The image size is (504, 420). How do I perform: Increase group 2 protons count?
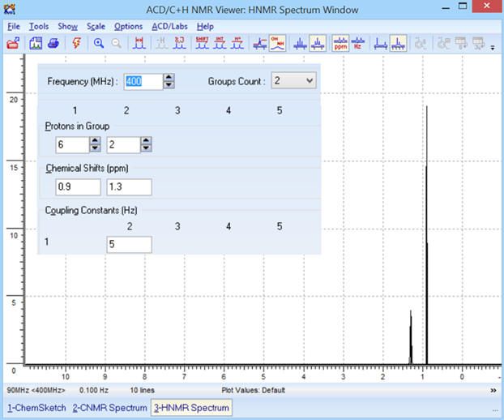(146, 140)
